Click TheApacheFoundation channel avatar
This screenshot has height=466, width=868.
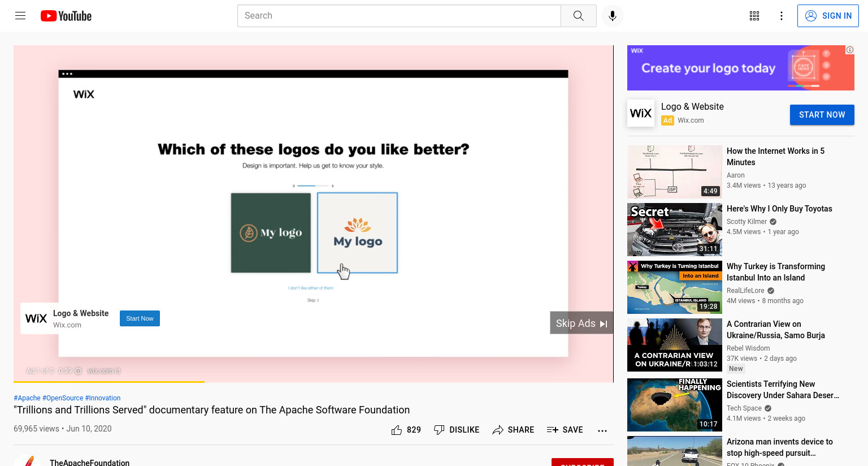27,461
